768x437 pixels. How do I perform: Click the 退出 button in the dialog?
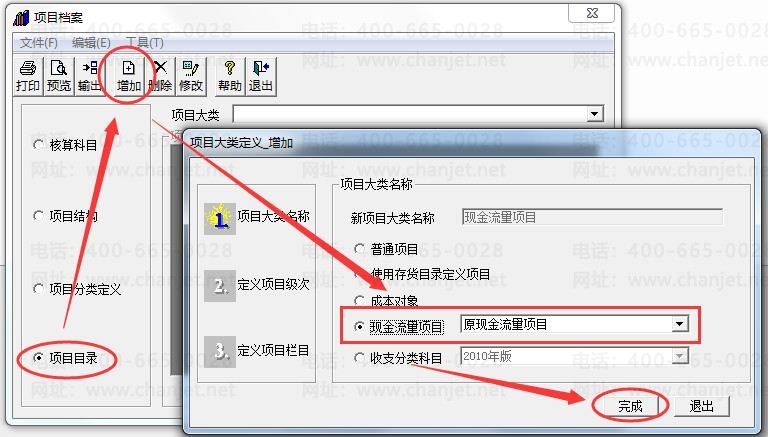701,406
